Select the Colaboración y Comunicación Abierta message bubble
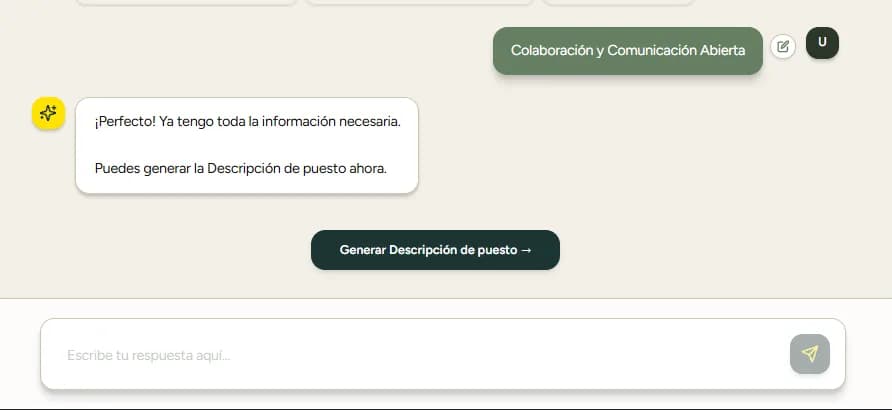 pyautogui.click(x=627, y=51)
